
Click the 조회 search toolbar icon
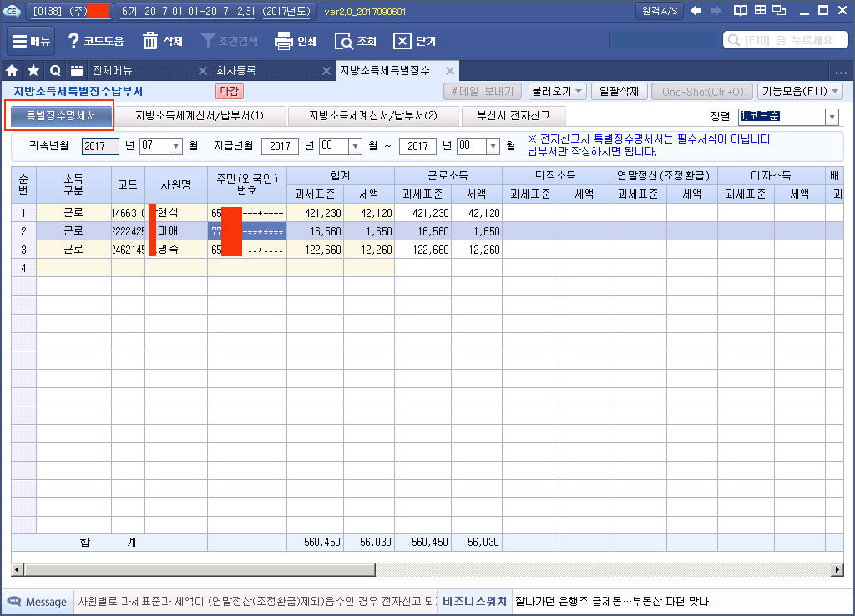343,41
